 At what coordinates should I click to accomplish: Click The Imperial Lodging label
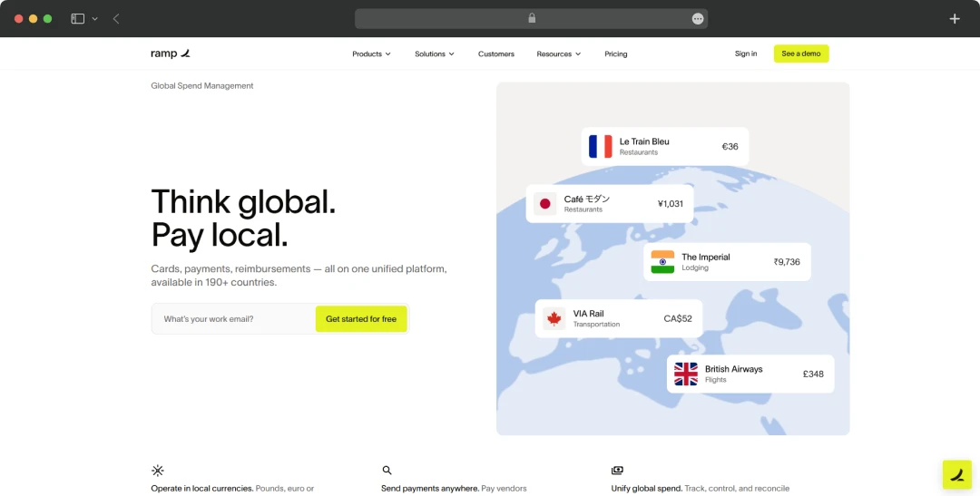(706, 262)
